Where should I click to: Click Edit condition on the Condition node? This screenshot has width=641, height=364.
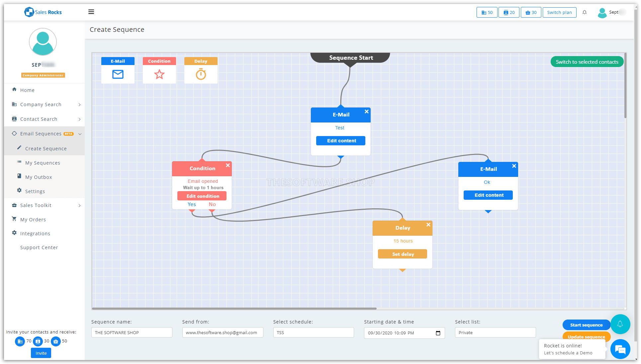tap(202, 196)
